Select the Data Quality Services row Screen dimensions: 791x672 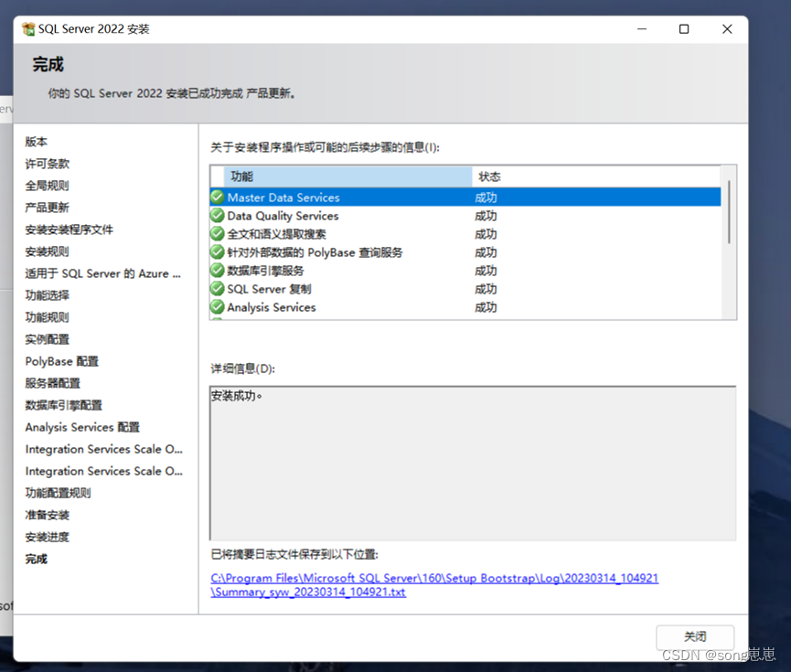(x=465, y=216)
